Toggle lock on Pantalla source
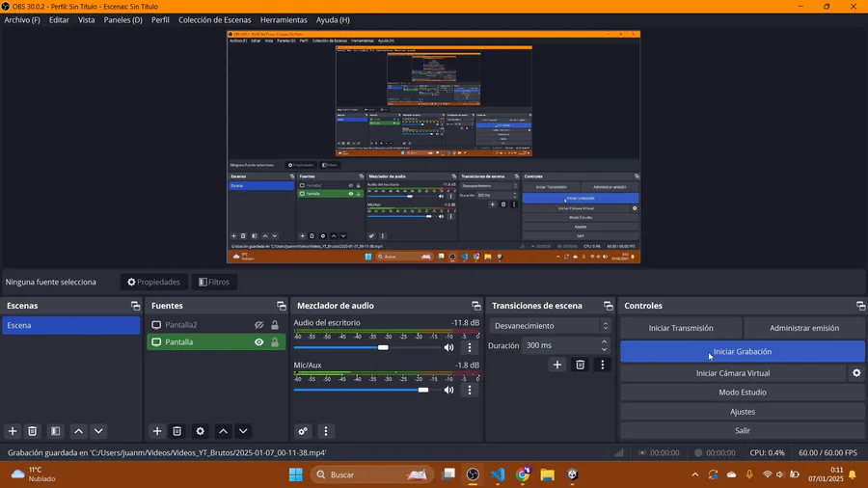The image size is (868, 488). click(275, 342)
